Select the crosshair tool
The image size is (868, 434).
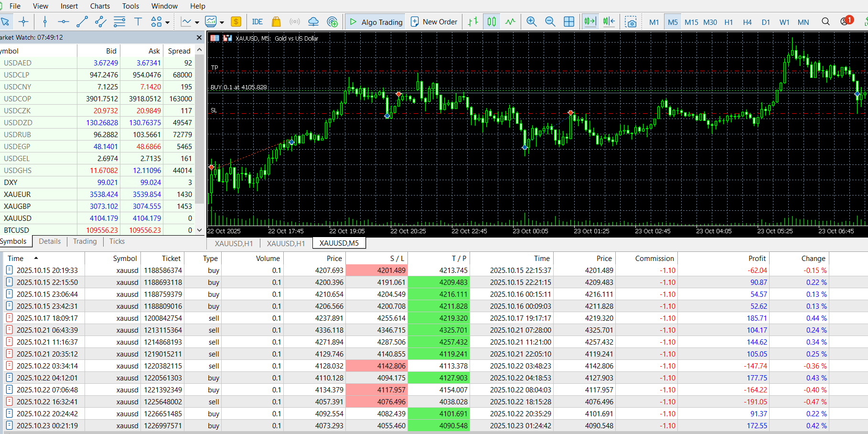point(23,22)
